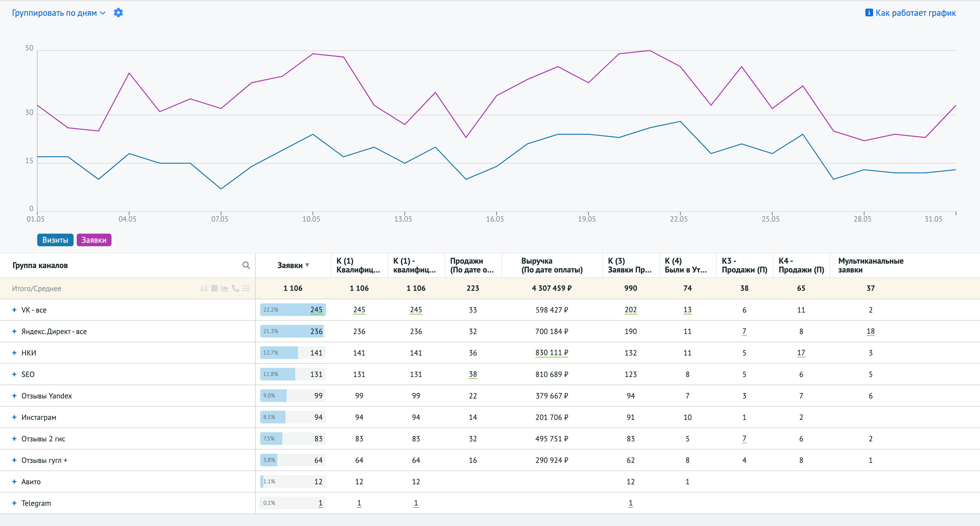Expand the VK - все channel group
The height and width of the screenshot is (526, 980).
pyautogui.click(x=14, y=310)
